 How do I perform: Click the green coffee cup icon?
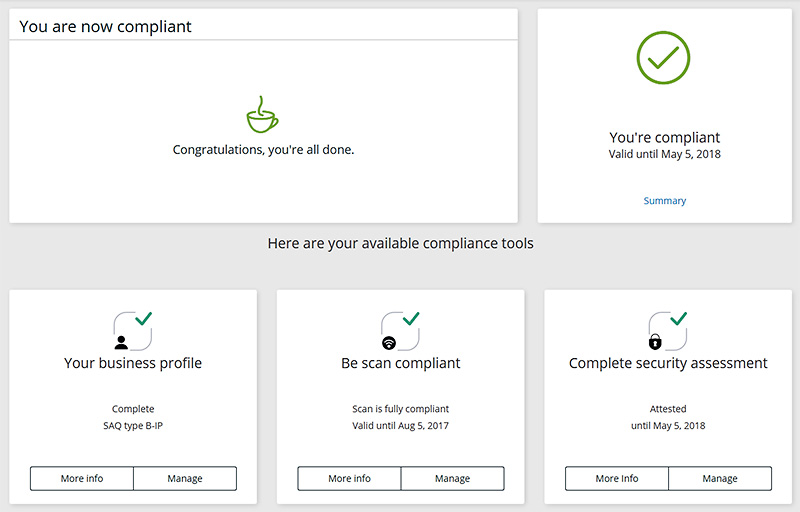(x=262, y=116)
